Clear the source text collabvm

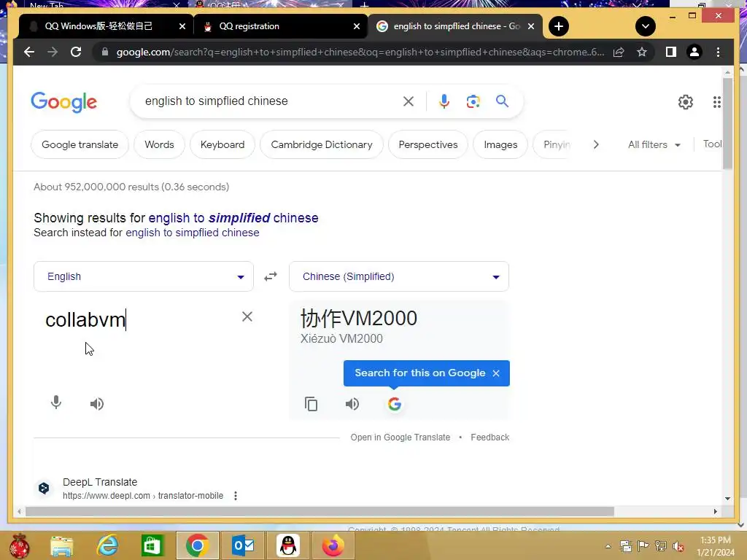coord(247,316)
